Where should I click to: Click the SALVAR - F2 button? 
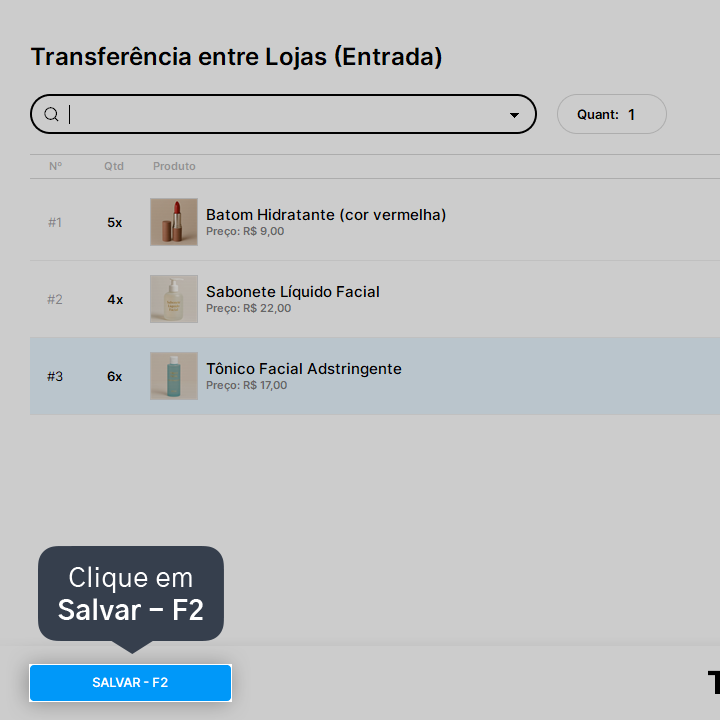(x=130, y=682)
